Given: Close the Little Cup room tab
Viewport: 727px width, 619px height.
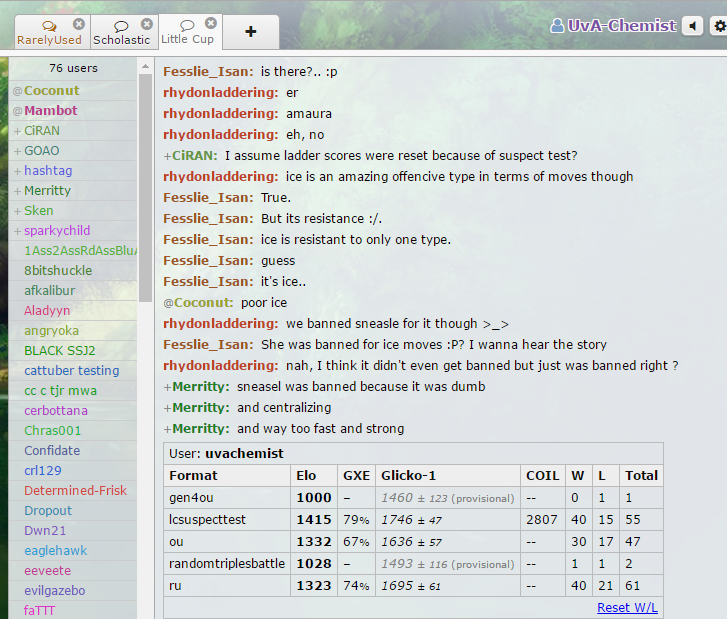Looking at the screenshot, I should coord(210,23).
